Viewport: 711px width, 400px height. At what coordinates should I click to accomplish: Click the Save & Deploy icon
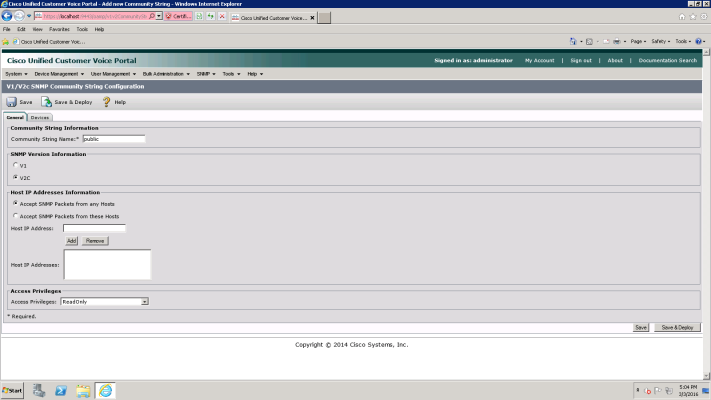click(x=47, y=102)
